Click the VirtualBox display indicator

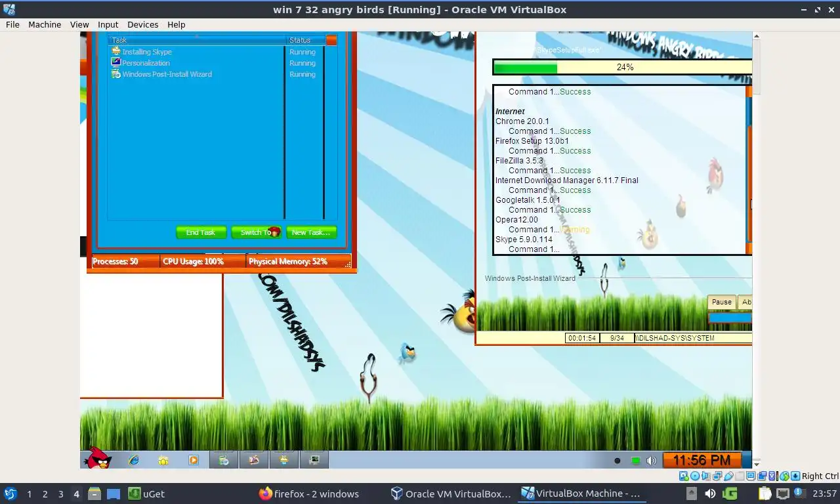tap(751, 476)
